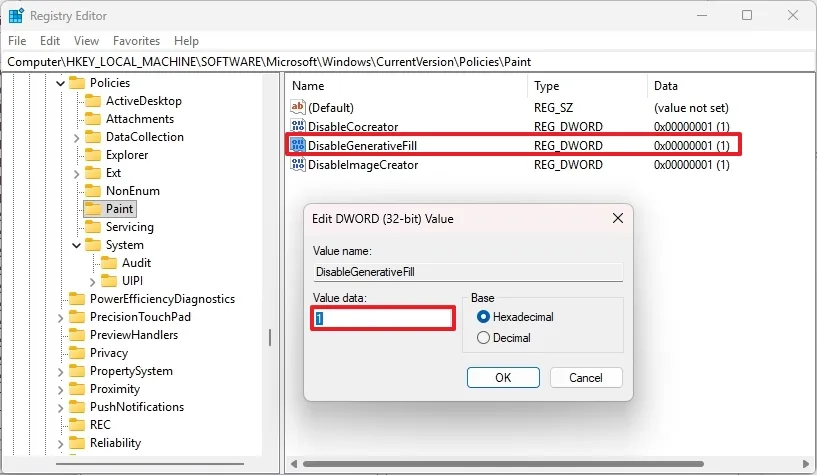Click the tree pane vertical scrollbar thumb
The width and height of the screenshot is (817, 475).
point(270,338)
